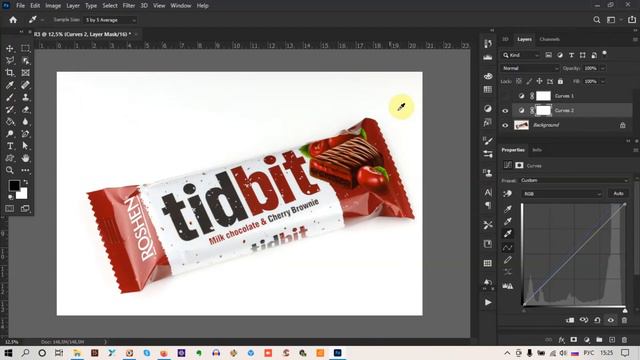Select the Paint Bucket tool
The image size is (640, 360).
(x=10, y=122)
